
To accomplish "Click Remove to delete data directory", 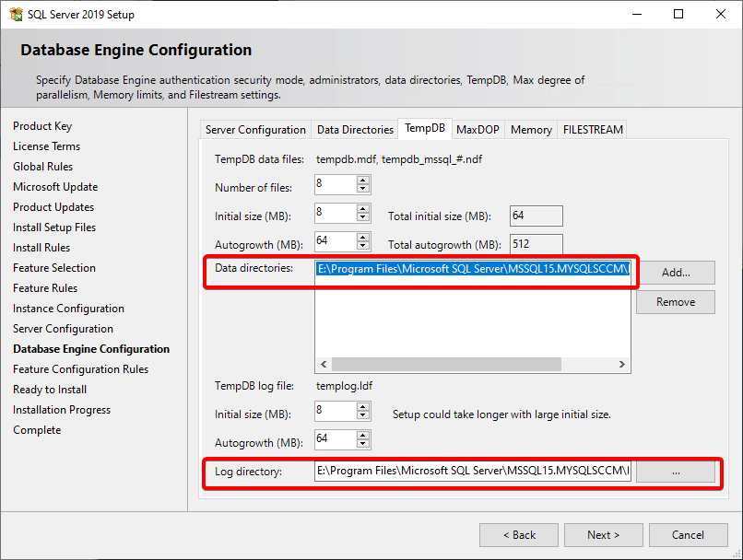I will [675, 302].
